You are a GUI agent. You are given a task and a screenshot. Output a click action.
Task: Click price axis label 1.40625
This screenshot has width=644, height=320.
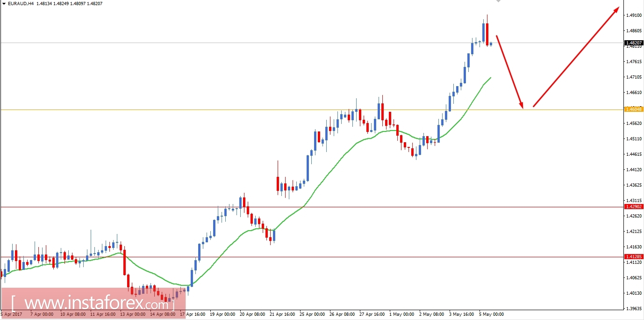click(634, 278)
